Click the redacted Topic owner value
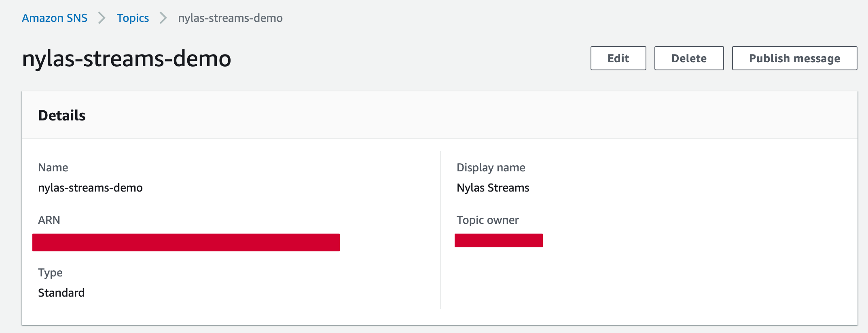868x333 pixels. pos(499,241)
